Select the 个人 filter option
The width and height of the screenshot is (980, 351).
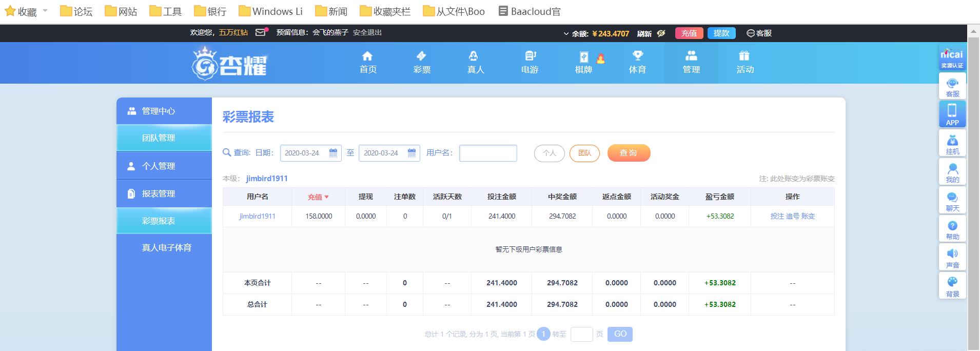pyautogui.click(x=549, y=153)
